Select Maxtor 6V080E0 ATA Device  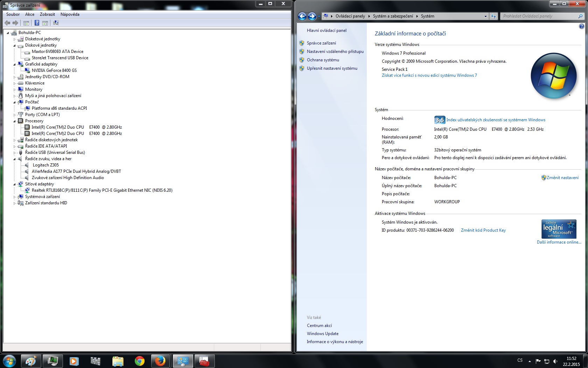57,52
